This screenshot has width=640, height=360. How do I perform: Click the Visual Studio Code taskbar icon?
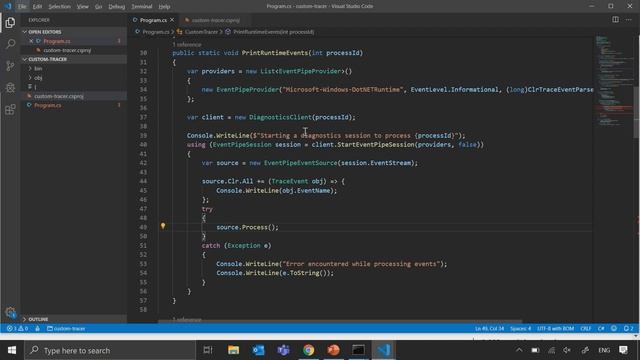pyautogui.click(x=384, y=350)
